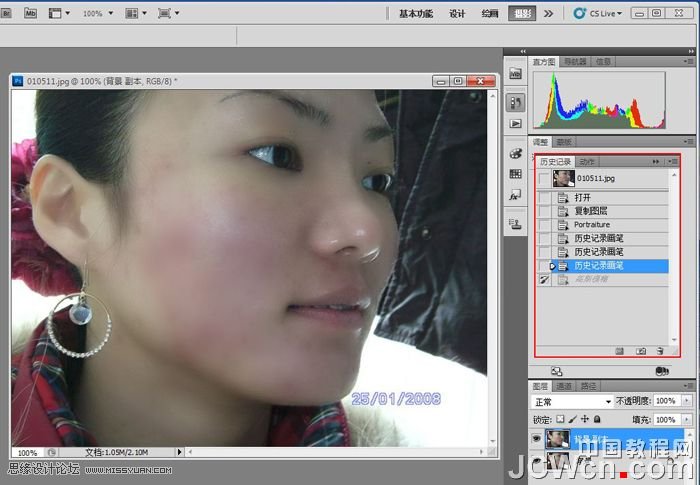The height and width of the screenshot is (485, 700).
Task: Switch to the 绘画 workspace
Action: coord(489,13)
